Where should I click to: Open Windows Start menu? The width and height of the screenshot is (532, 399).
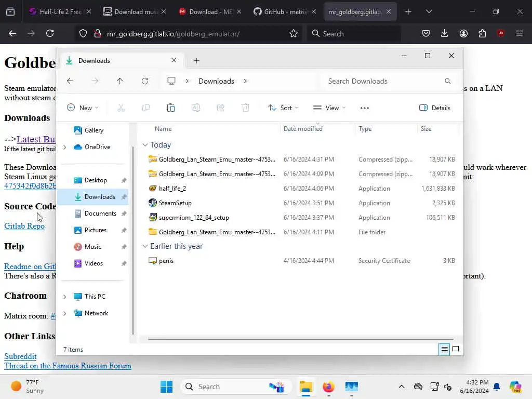(x=166, y=387)
